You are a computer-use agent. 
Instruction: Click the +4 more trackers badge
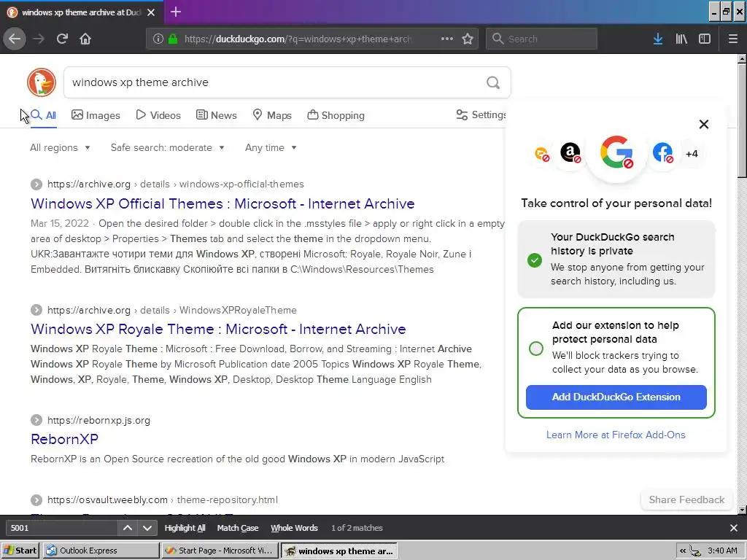(692, 153)
